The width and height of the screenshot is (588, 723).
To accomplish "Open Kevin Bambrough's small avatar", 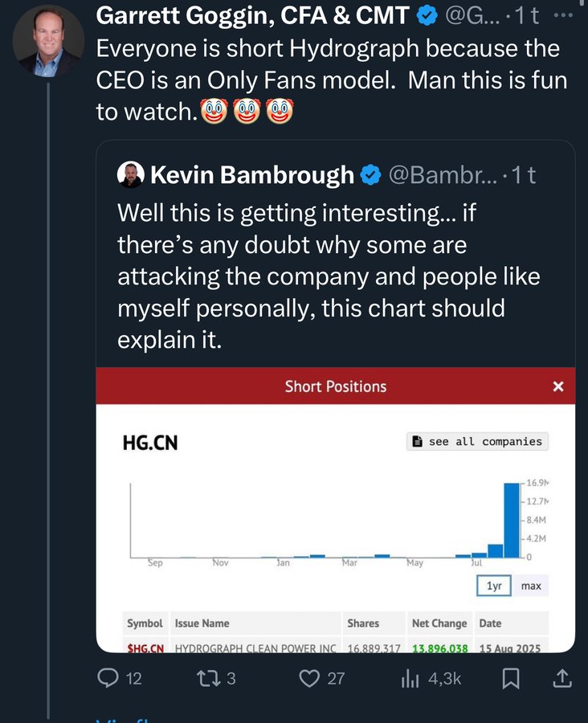I will 130,174.
